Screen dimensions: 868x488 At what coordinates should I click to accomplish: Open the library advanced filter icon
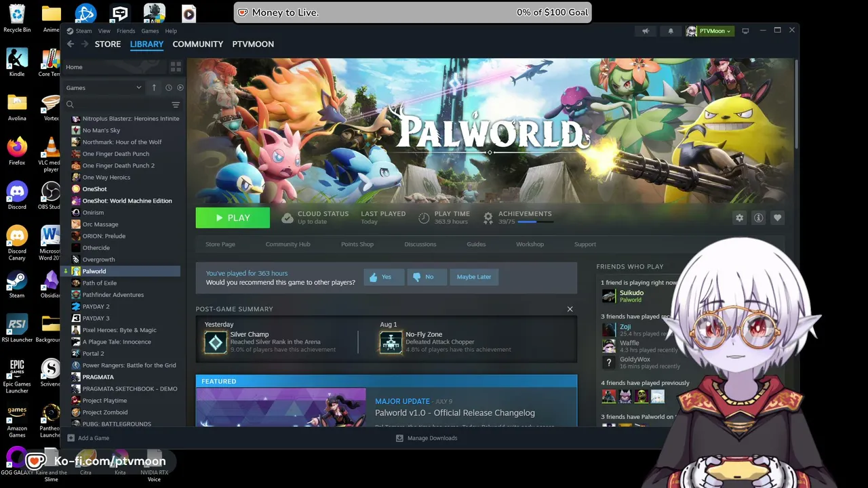coord(176,105)
